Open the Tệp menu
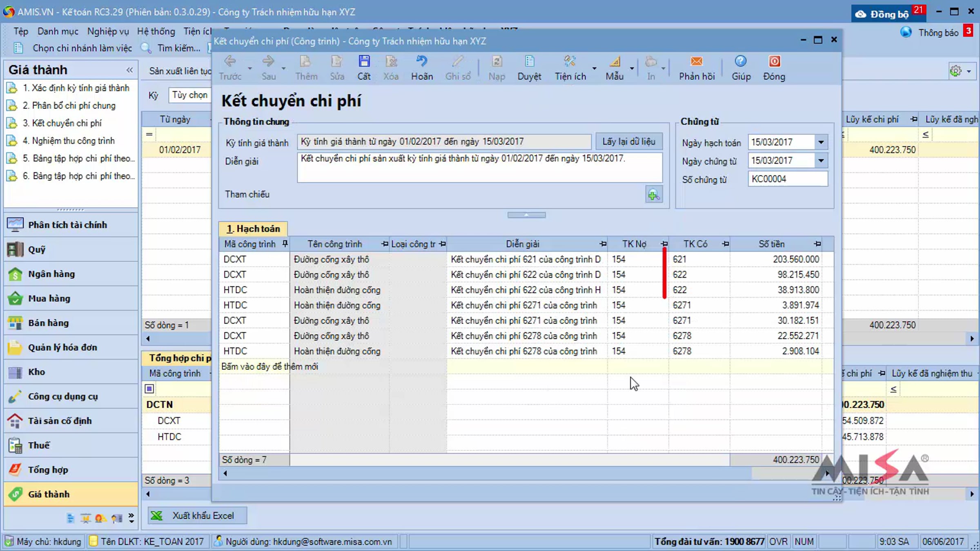This screenshot has width=980, height=551. 20,31
